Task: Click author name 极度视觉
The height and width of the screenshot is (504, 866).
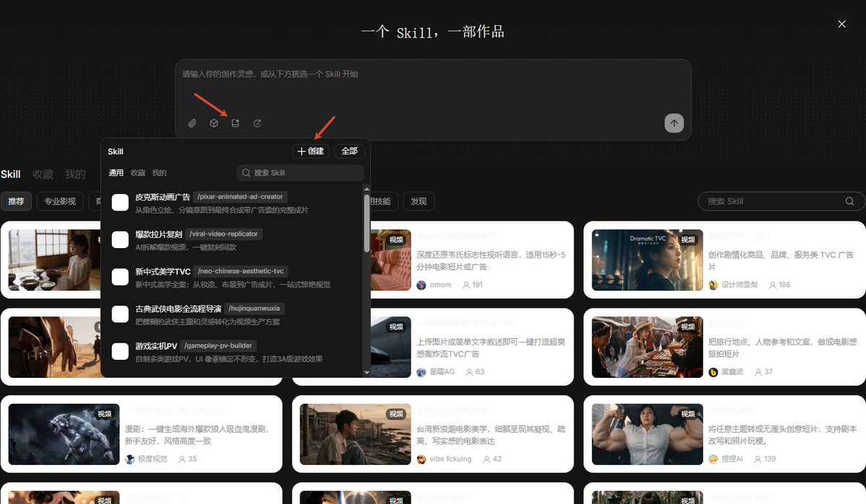Action: point(153,459)
